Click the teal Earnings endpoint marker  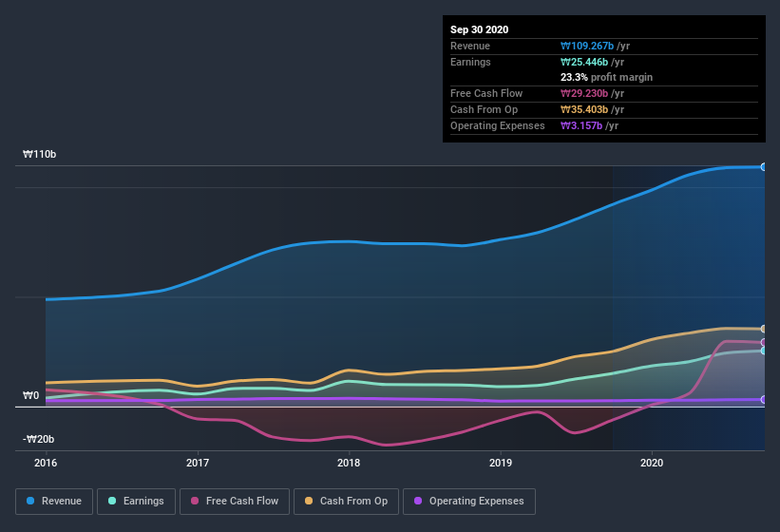tap(763, 351)
